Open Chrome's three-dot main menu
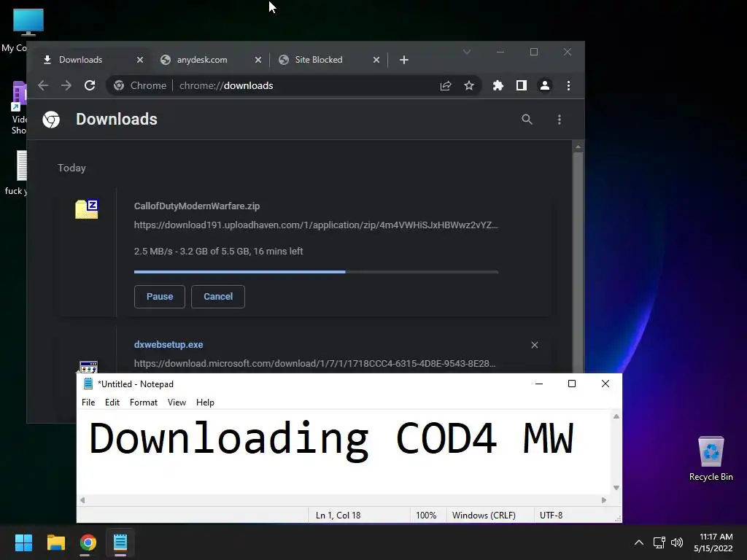 coord(568,85)
